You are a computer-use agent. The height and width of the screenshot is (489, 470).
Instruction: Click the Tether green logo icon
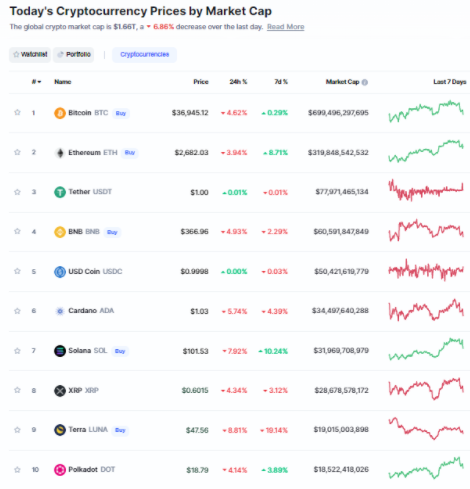[x=60, y=192]
